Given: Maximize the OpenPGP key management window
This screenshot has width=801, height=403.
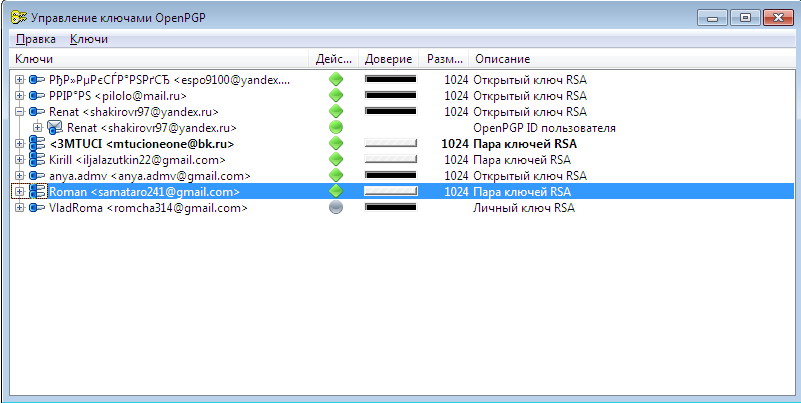Looking at the screenshot, I should [745, 18].
